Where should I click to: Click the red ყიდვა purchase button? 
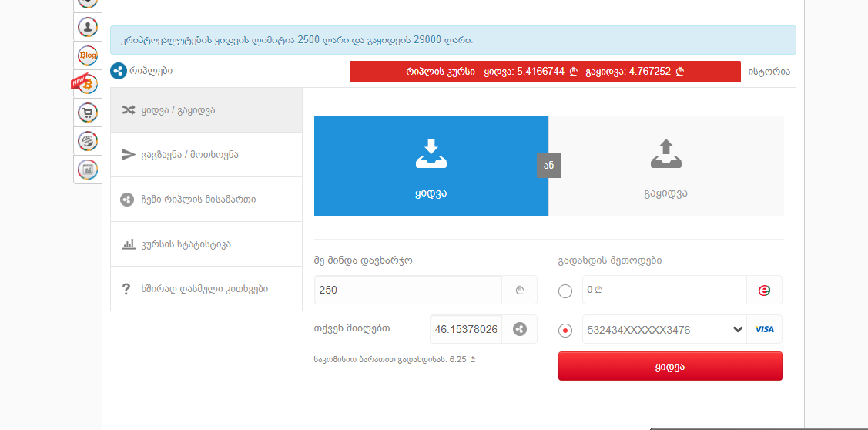(x=670, y=366)
